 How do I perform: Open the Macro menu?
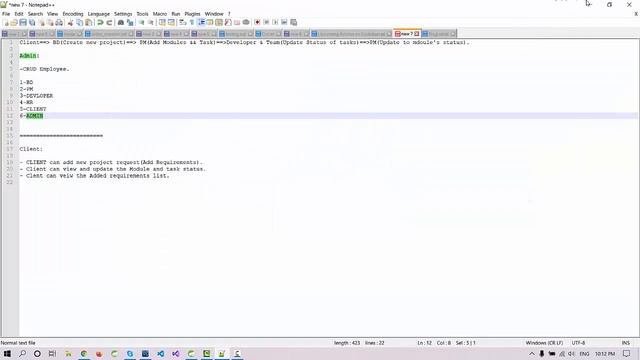click(x=160, y=14)
